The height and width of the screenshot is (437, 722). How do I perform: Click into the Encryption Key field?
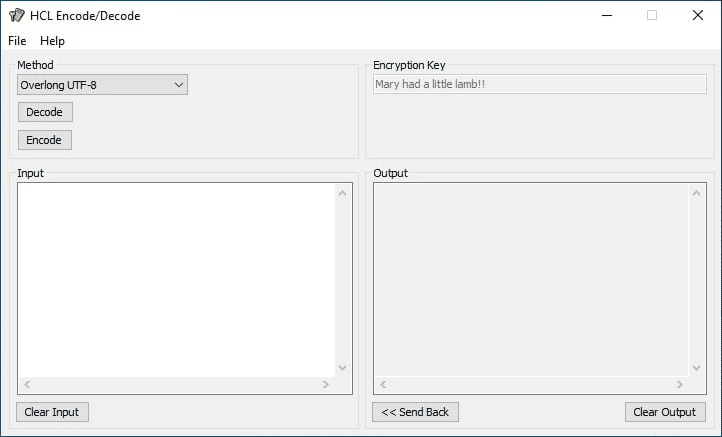point(540,84)
